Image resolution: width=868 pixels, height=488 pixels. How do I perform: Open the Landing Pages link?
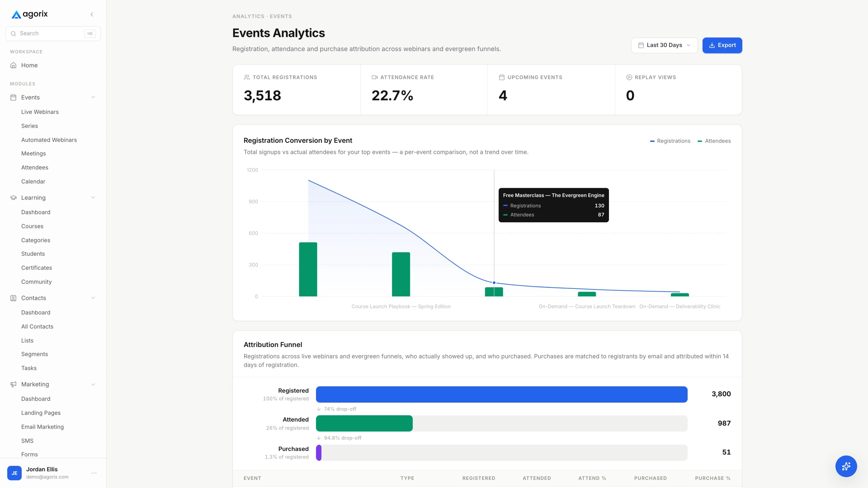click(41, 413)
